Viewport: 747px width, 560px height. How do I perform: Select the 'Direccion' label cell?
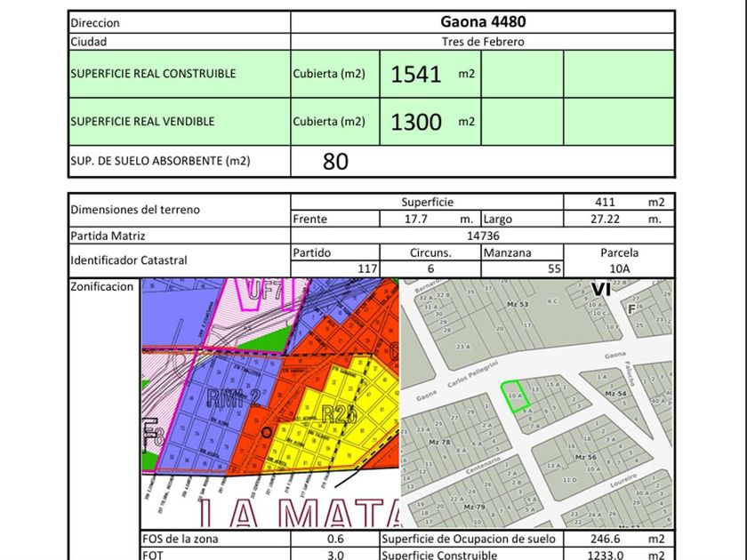pyautogui.click(x=180, y=22)
